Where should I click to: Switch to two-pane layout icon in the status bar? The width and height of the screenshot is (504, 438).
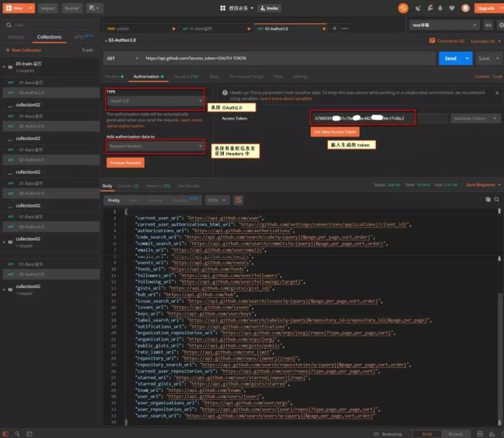tap(480, 434)
